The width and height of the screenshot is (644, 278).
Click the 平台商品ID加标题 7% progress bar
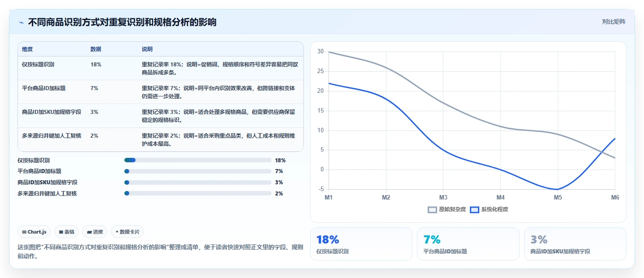[198, 171]
